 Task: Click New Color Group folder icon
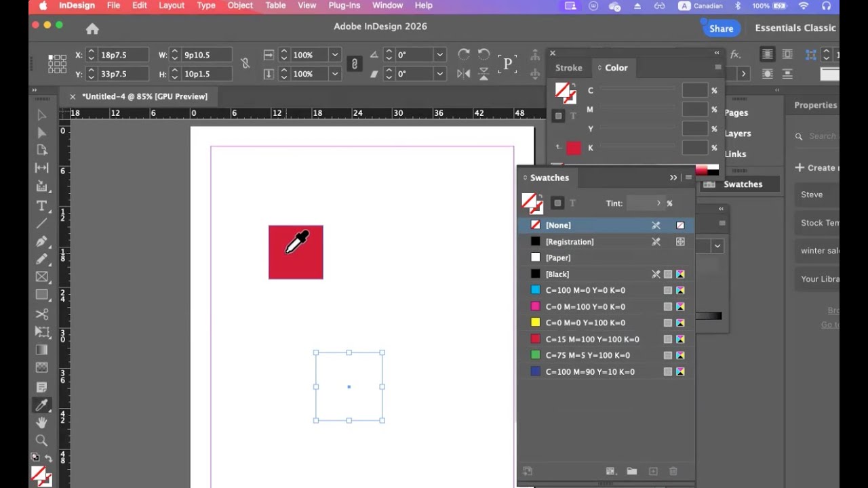[x=631, y=471]
